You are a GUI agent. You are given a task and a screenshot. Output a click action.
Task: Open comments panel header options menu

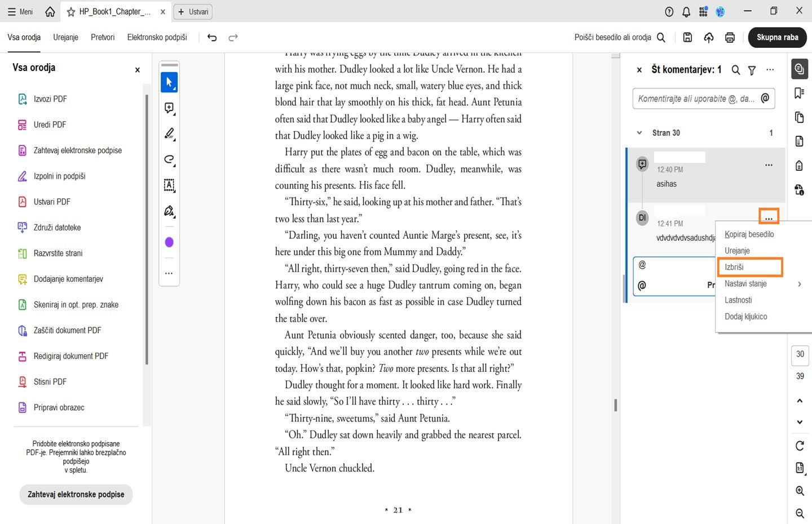[770, 70]
